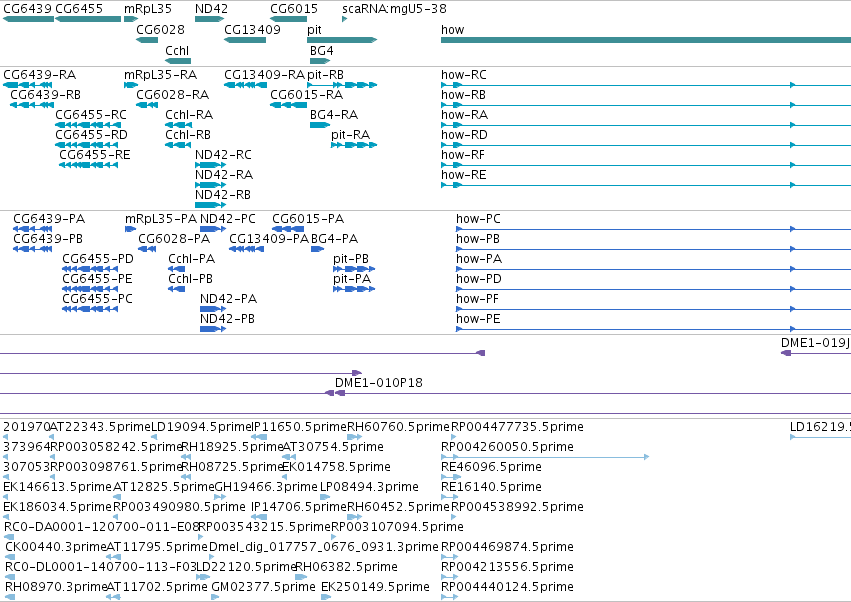Click the how-PC protein label
This screenshot has width=851, height=602.
(478, 219)
